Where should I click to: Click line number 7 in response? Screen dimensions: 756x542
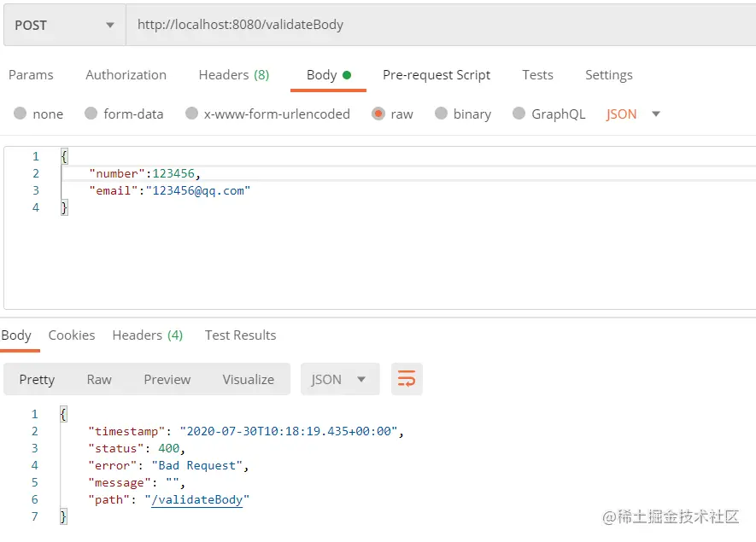[35, 517]
